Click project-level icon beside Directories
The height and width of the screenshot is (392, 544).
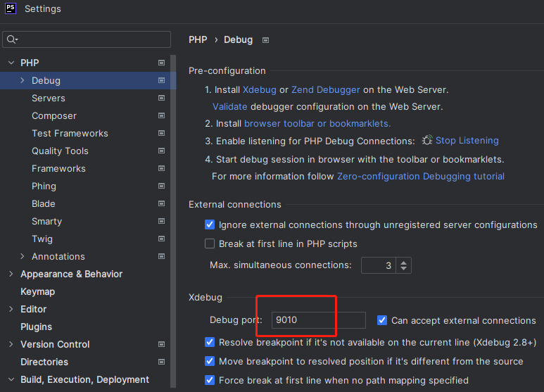161,362
